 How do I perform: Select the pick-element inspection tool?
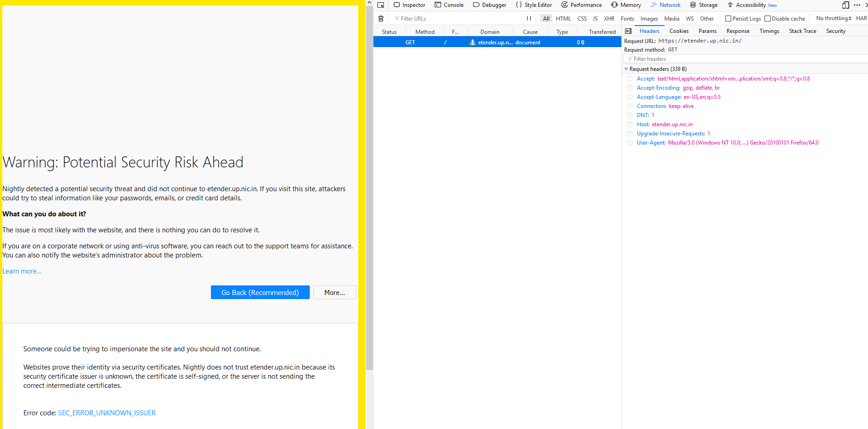(x=380, y=5)
